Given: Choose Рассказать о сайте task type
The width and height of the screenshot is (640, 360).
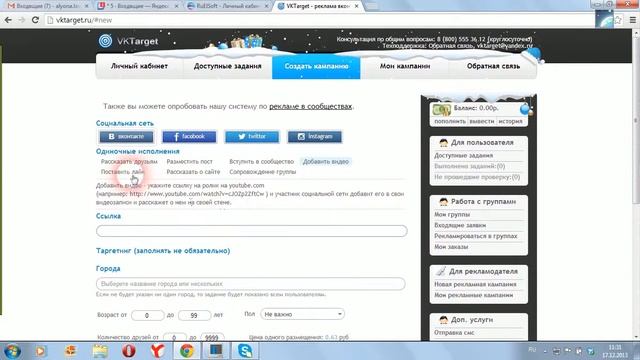Looking at the screenshot, I should (193, 172).
